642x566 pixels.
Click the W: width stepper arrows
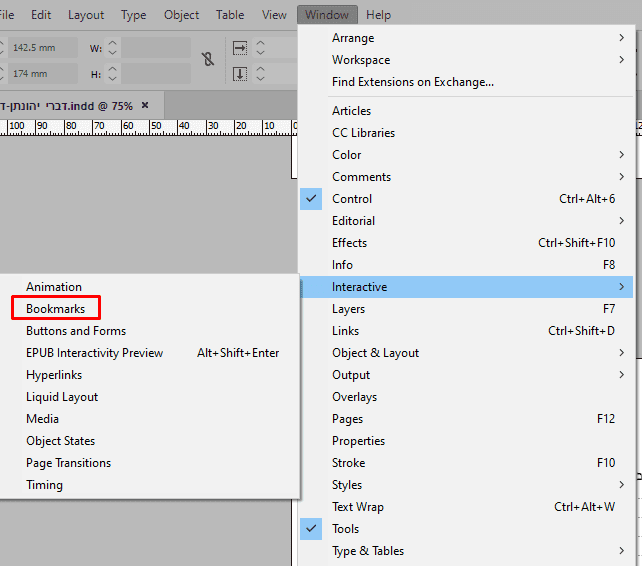pos(113,48)
